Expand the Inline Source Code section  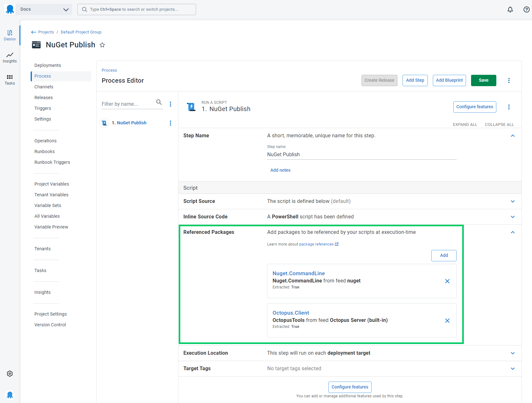pos(513,217)
